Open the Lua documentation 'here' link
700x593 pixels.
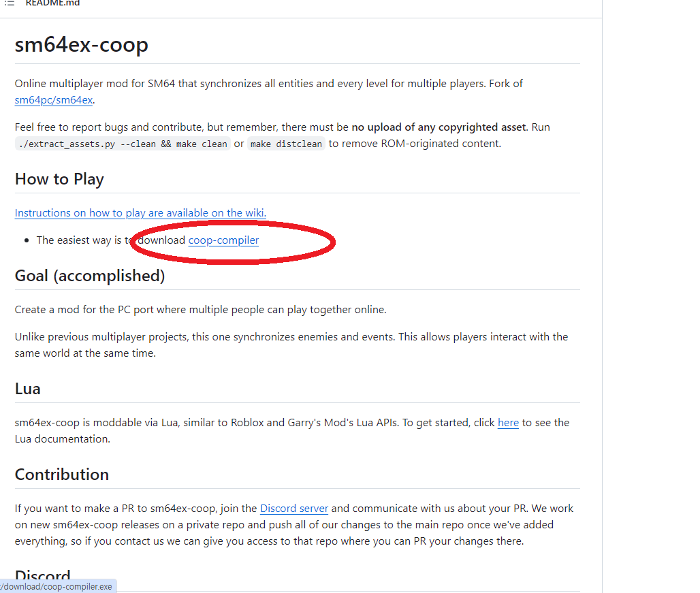point(508,423)
